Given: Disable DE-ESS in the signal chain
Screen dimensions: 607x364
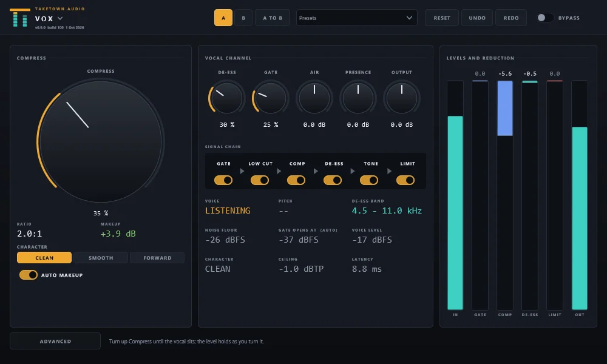Looking at the screenshot, I should coord(333,180).
